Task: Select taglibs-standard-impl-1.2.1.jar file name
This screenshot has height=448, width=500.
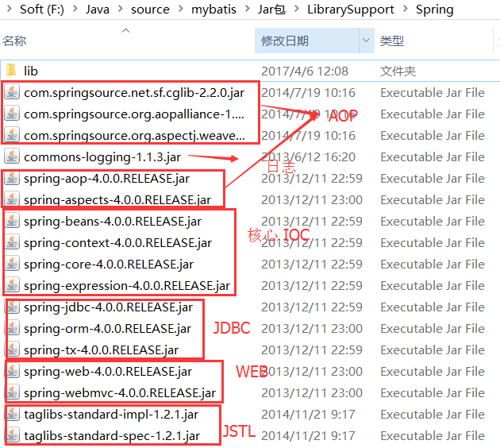Action: coord(111,414)
